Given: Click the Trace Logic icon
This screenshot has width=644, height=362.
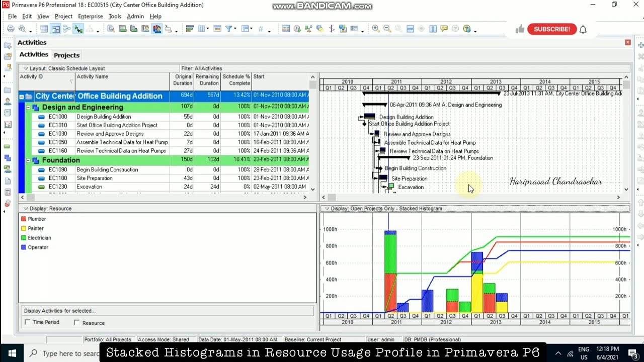Looking at the screenshot, I should point(168,29).
